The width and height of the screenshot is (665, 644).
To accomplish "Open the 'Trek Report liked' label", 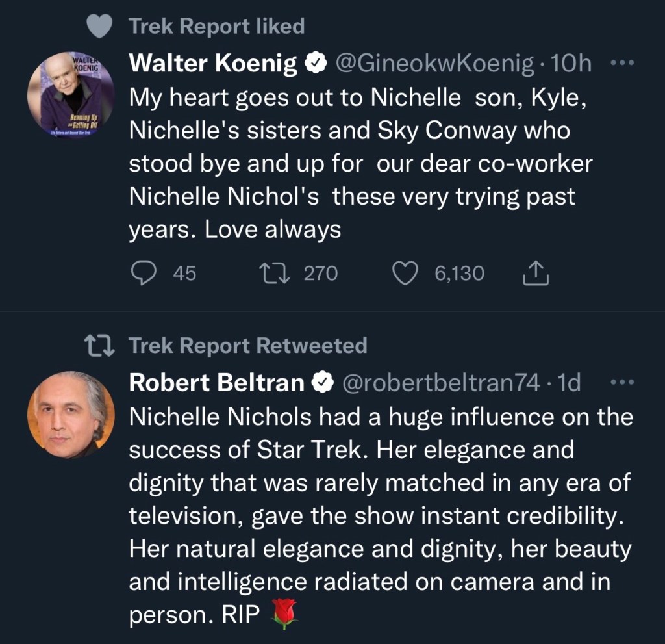I will [216, 26].
